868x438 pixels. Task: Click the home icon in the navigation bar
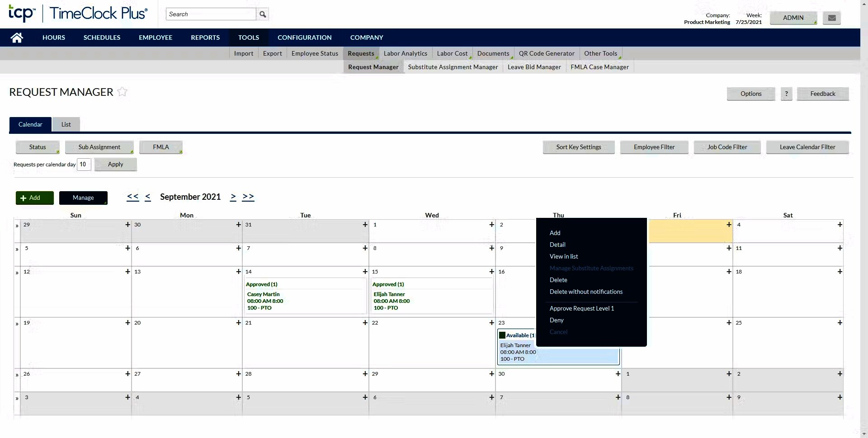point(16,38)
